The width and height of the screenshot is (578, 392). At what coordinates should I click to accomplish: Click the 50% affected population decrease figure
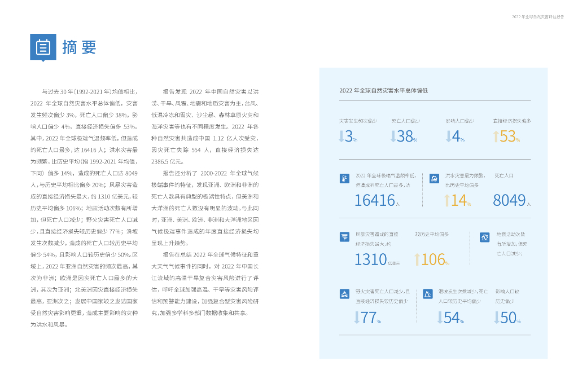(508, 318)
